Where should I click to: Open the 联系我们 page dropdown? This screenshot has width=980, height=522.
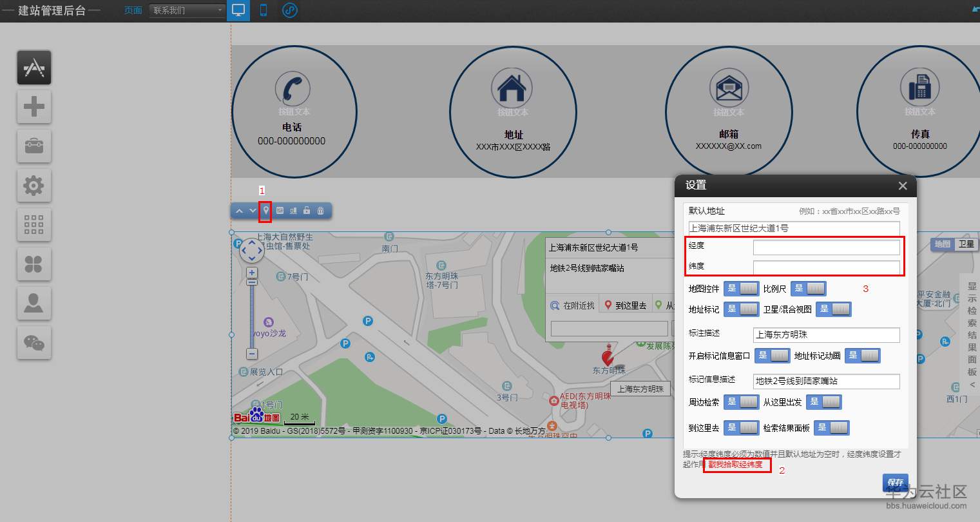pyautogui.click(x=187, y=10)
